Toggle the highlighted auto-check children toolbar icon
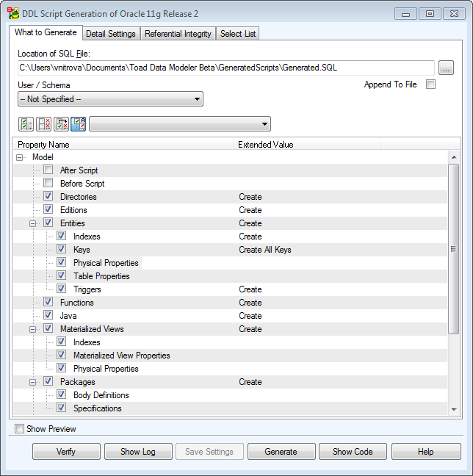The image size is (473, 476). click(79, 124)
